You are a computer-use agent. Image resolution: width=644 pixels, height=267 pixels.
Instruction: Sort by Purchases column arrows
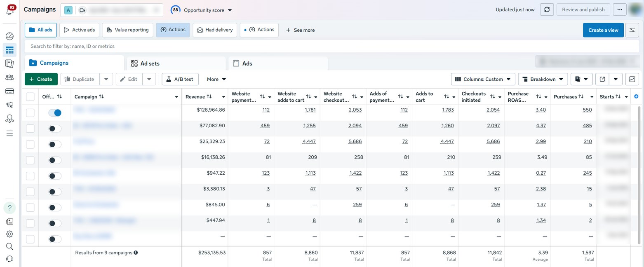[581, 97]
